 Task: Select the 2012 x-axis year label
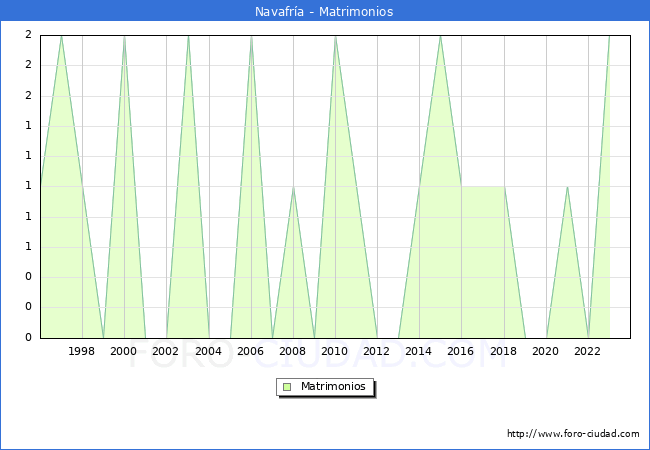tap(376, 351)
